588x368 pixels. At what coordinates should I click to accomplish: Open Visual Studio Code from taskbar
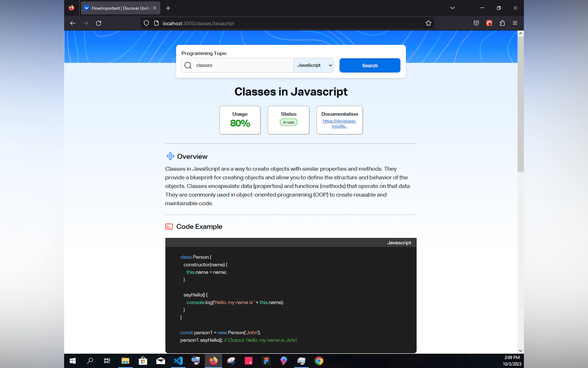[x=178, y=361]
